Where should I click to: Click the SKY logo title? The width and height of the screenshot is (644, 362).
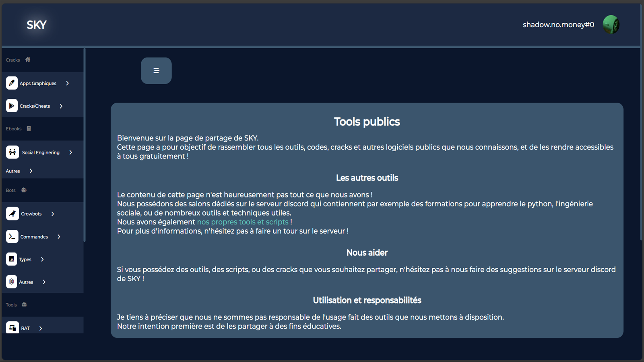click(x=37, y=25)
